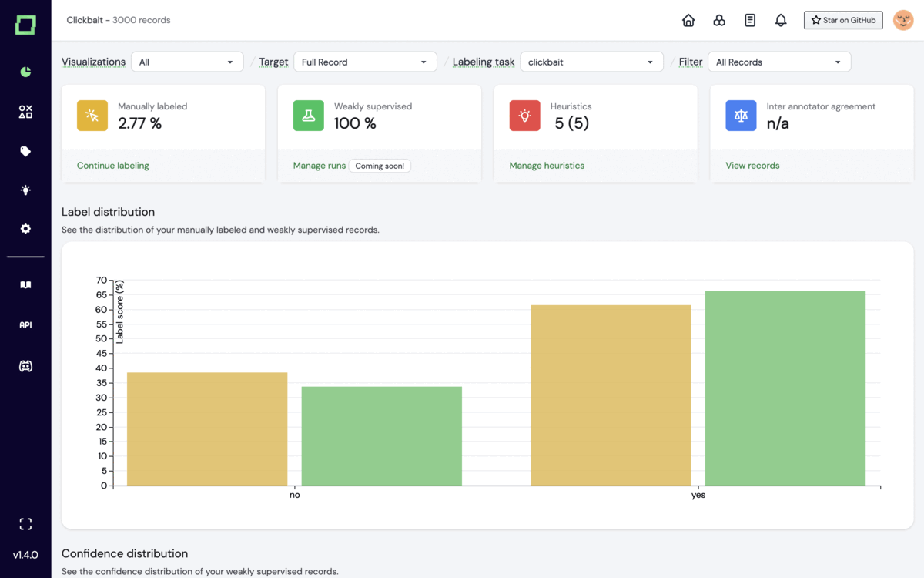The width and height of the screenshot is (924, 578).
Task: Open the book documentation sidebar icon
Action: (25, 285)
